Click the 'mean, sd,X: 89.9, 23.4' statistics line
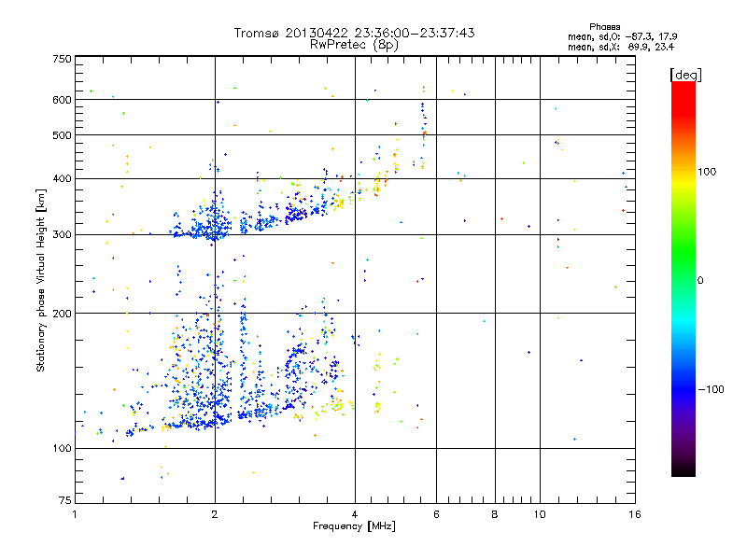This screenshot has height=560, width=747. 621,47
